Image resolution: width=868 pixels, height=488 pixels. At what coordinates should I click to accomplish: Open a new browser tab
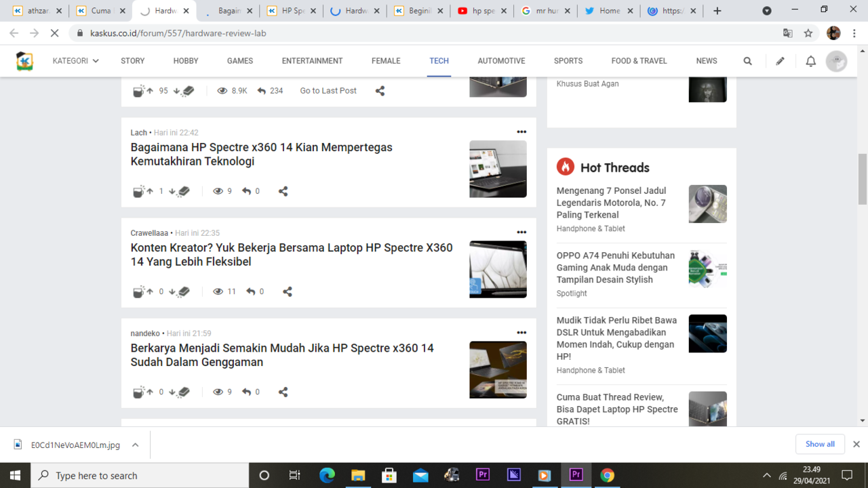pyautogui.click(x=717, y=11)
